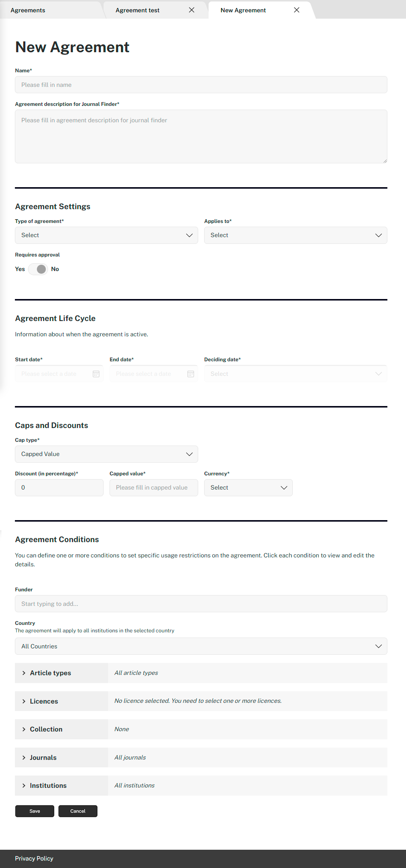This screenshot has width=406, height=868.
Task: Click the agreement Name input field
Action: click(201, 85)
